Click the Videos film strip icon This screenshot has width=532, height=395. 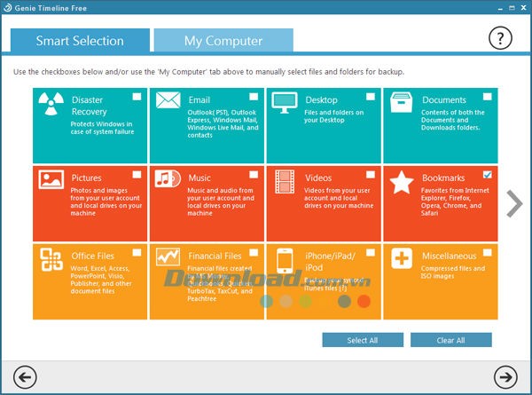(286, 181)
